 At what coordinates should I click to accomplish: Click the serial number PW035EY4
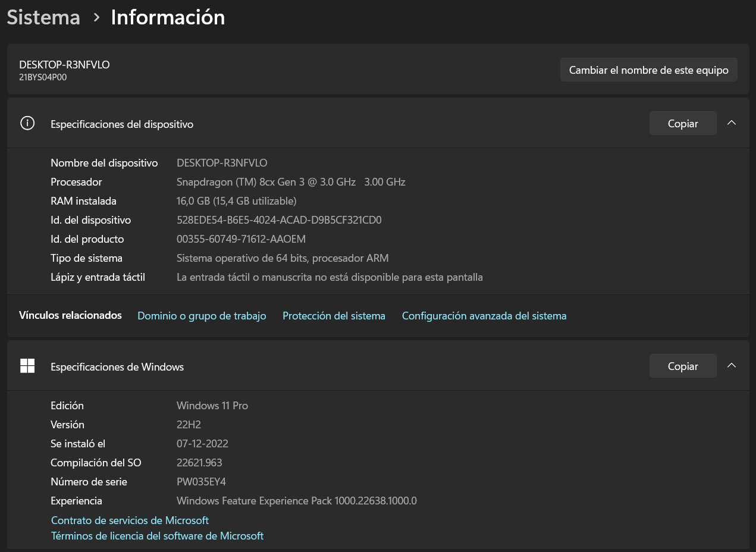coord(201,482)
